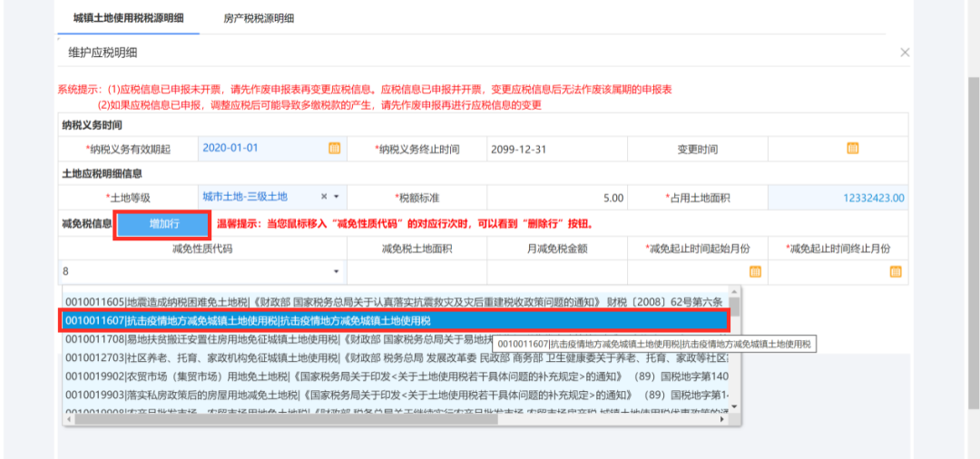Click the 城市土地-三级土地 value

click(x=244, y=197)
